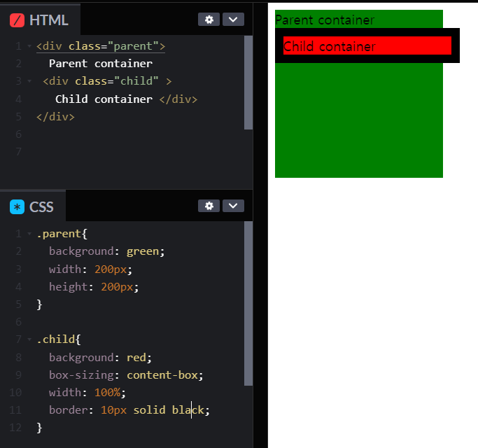Click the HTML editor vertical scrollbar
The height and width of the screenshot is (448, 478).
(x=248, y=83)
